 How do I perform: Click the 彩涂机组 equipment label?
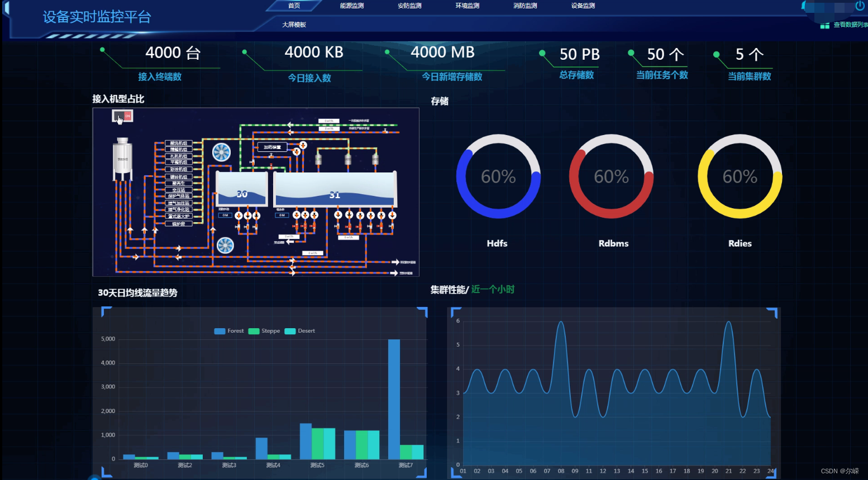click(x=179, y=169)
